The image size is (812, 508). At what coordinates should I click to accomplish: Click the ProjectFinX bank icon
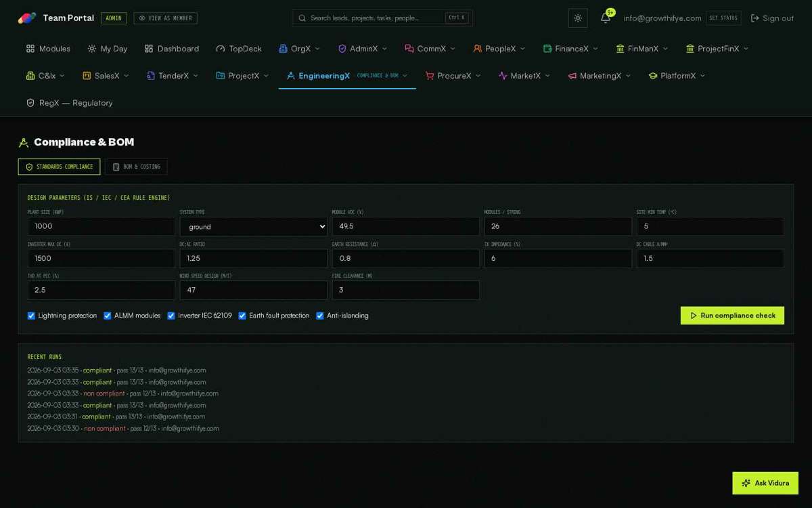coord(690,49)
